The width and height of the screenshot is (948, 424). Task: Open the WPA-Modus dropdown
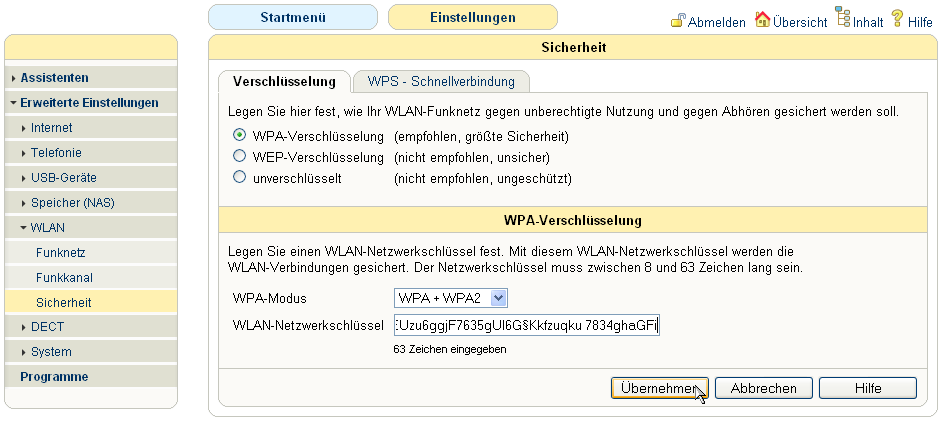pos(451,298)
